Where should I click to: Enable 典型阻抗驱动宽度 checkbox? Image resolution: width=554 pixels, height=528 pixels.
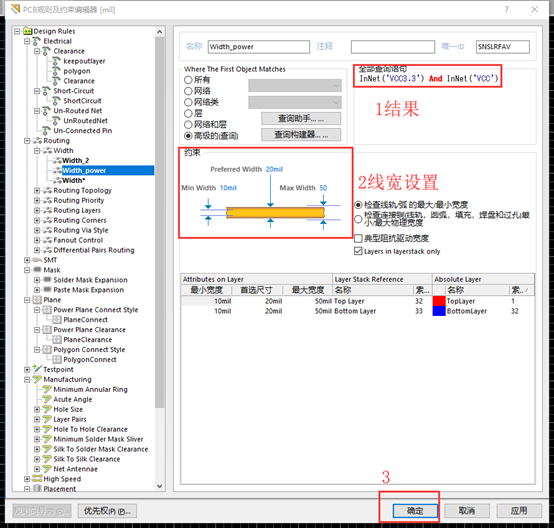point(358,238)
